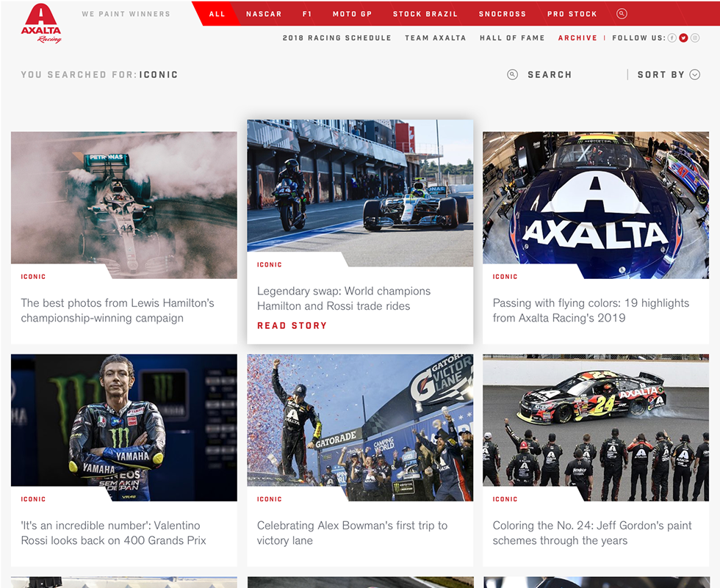Click ICONIC tag on Jeff Gordon card
This screenshot has width=720, height=588.
(x=505, y=499)
